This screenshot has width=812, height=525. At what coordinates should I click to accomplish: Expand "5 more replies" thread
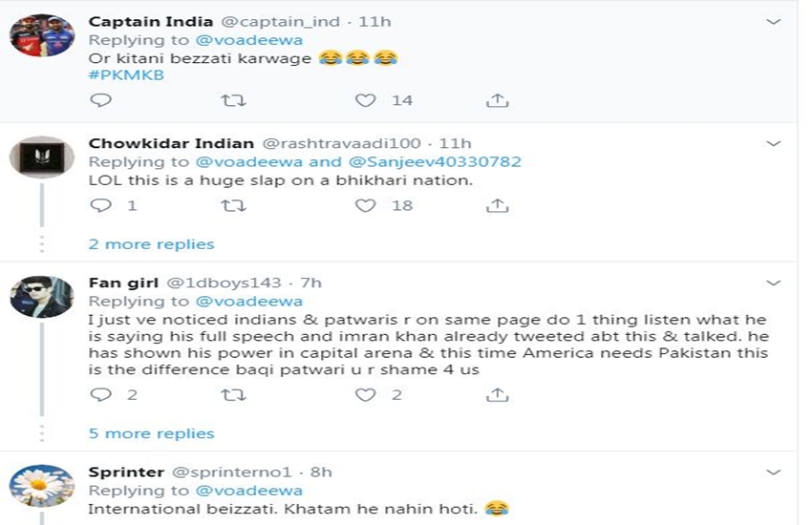click(x=151, y=433)
